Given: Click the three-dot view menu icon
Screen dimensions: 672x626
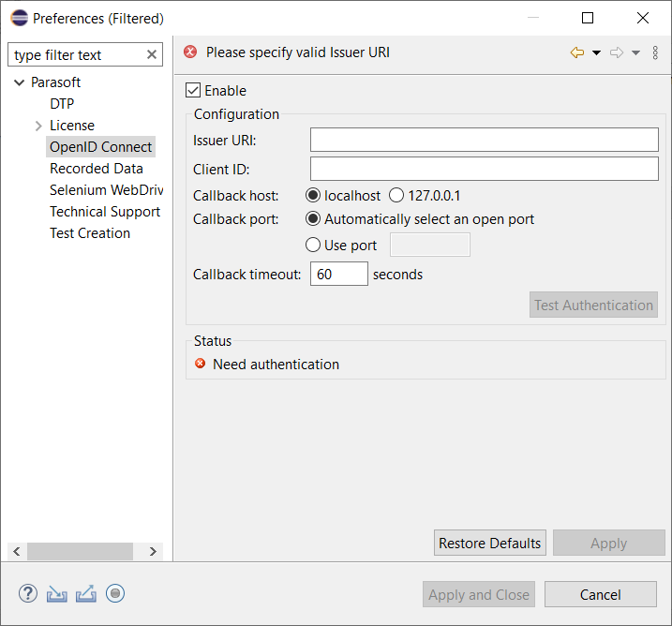Looking at the screenshot, I should (x=655, y=52).
